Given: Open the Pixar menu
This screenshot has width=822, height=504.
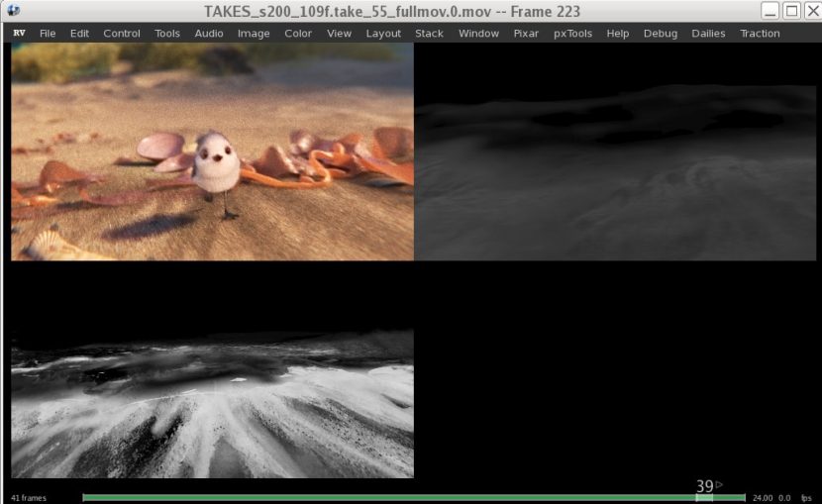Looking at the screenshot, I should point(526,33).
